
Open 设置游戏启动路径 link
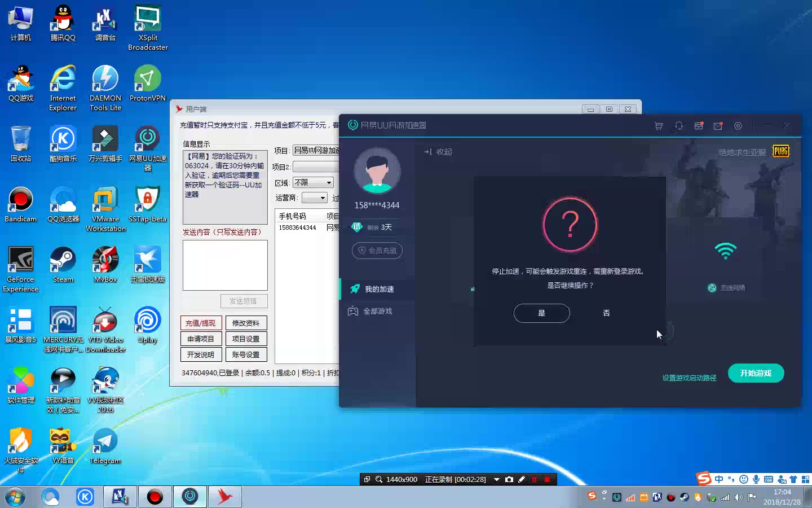pyautogui.click(x=689, y=378)
